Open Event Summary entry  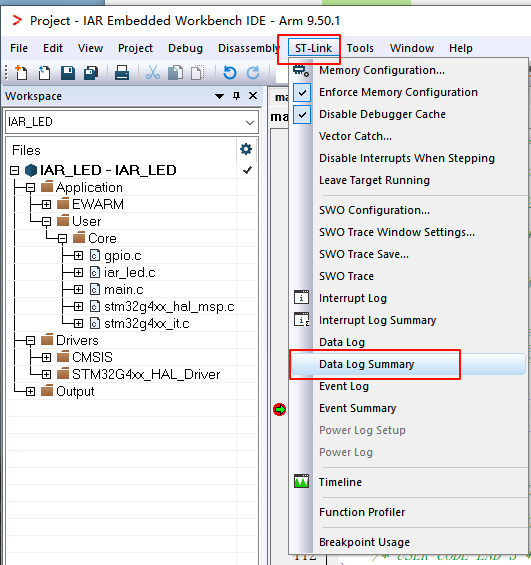[357, 408]
